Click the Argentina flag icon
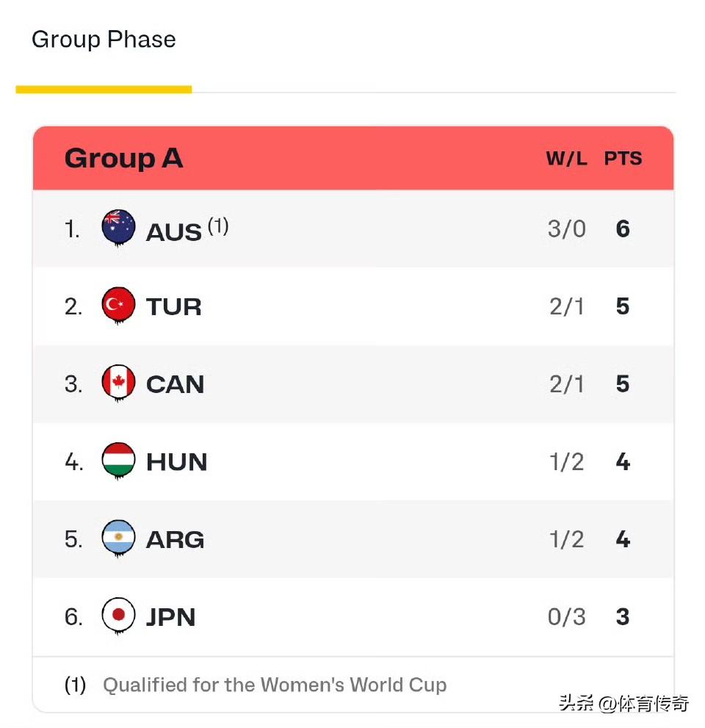This screenshot has width=705, height=728. 118,538
